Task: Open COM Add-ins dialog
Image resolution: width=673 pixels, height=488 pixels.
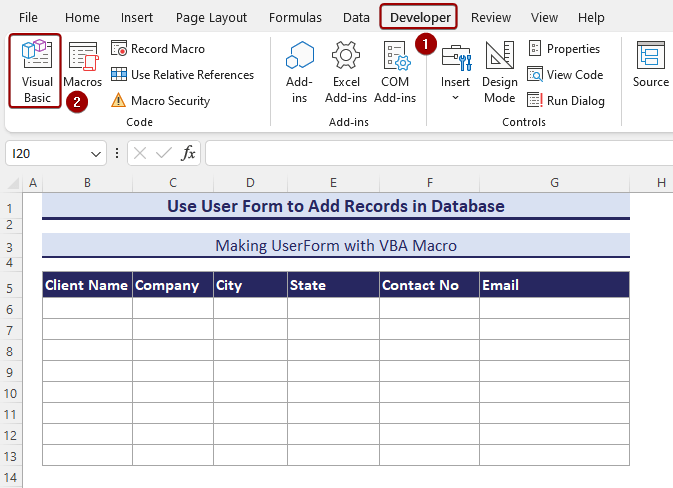Action: (396, 72)
